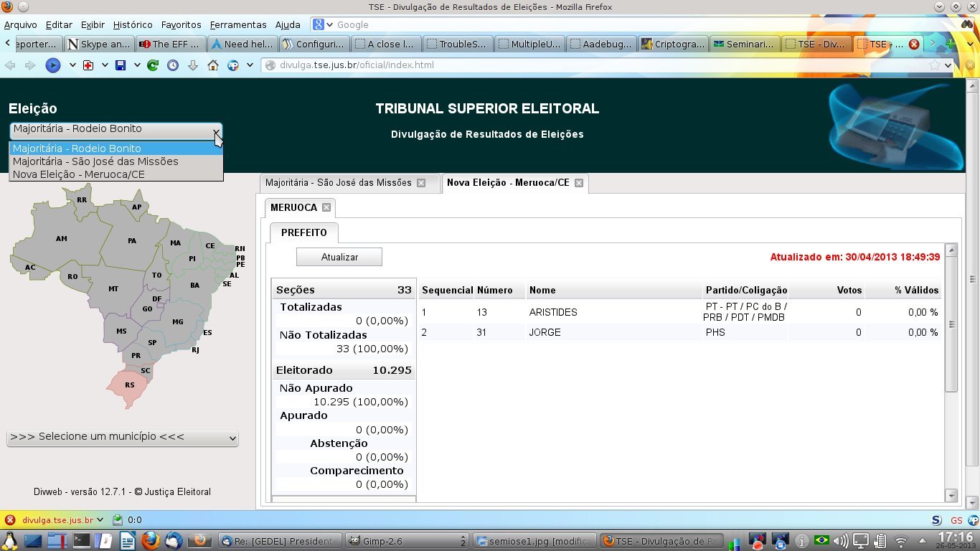Image resolution: width=980 pixels, height=551 pixels.
Task: Click the volume speaker tray icon
Action: [840, 540]
